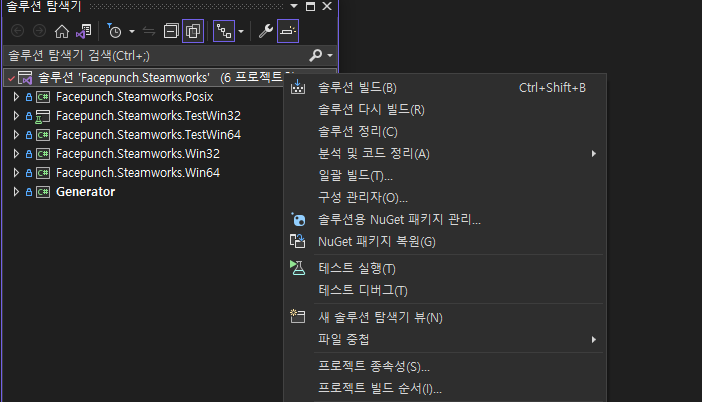Click the NuGet manage packages icon
The width and height of the screenshot is (702, 402).
click(298, 219)
